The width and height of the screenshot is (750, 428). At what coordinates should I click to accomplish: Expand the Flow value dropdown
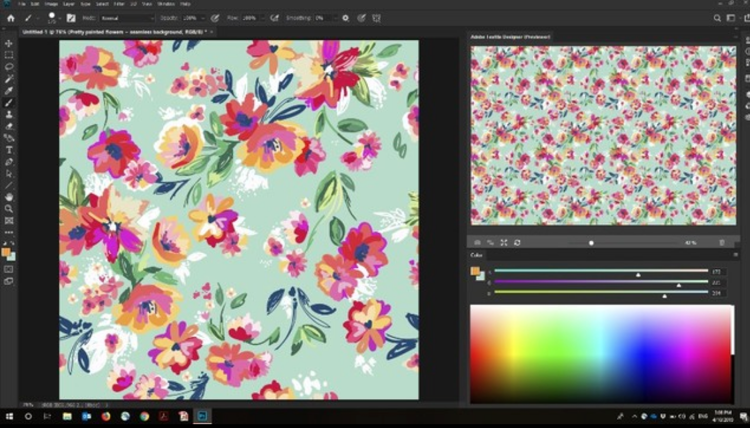(262, 18)
